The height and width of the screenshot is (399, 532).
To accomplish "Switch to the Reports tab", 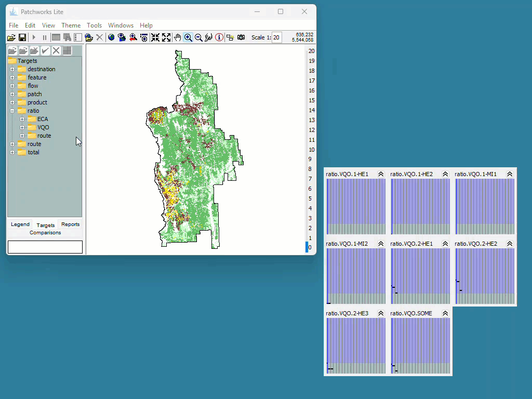I will click(70, 224).
